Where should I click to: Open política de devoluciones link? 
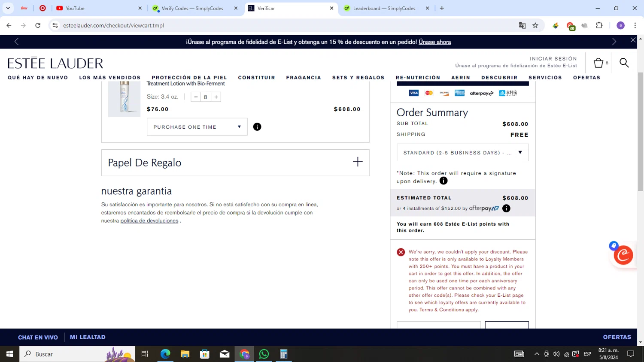coord(149,220)
